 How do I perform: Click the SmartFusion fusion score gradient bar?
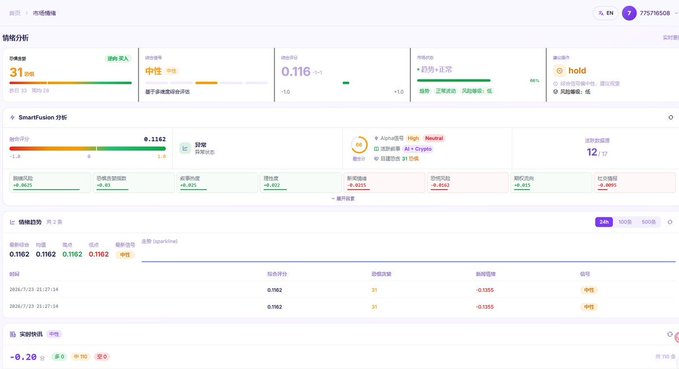coord(87,149)
